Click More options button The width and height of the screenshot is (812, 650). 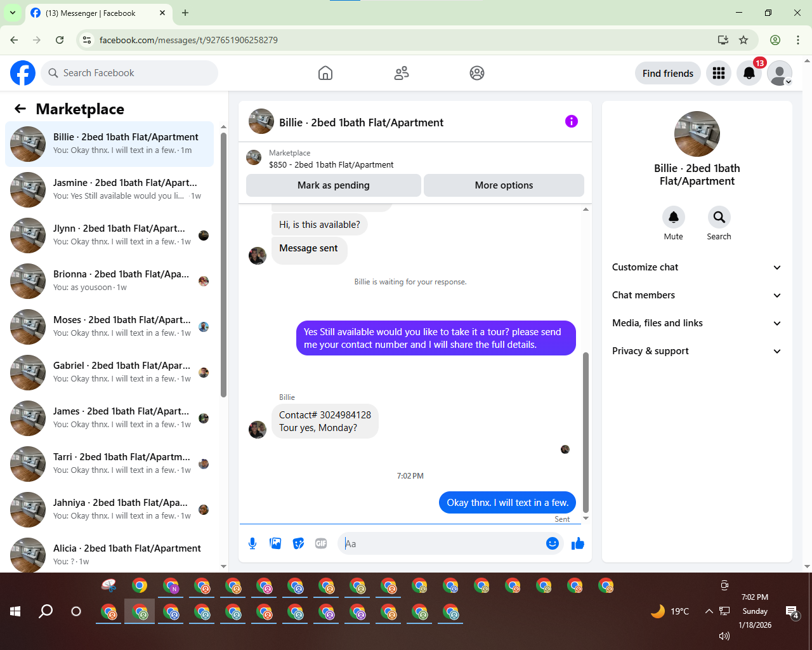[504, 185]
